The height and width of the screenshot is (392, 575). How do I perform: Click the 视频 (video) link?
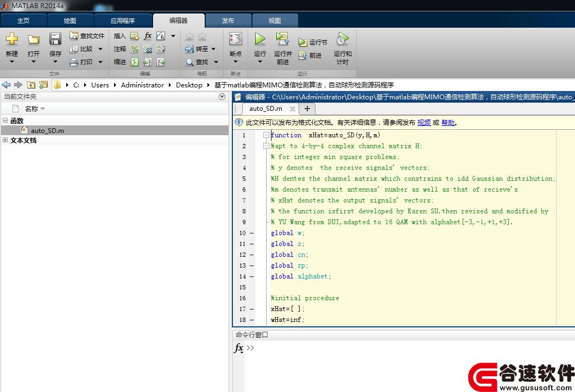point(424,123)
